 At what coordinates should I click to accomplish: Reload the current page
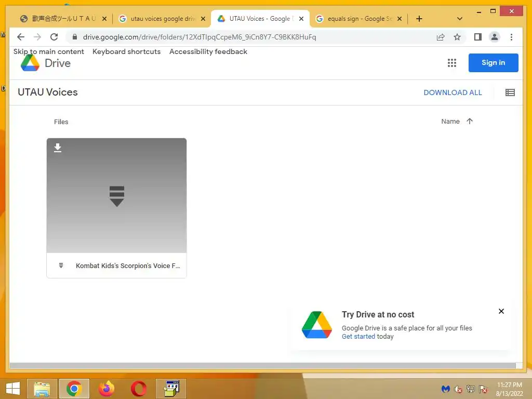(54, 37)
